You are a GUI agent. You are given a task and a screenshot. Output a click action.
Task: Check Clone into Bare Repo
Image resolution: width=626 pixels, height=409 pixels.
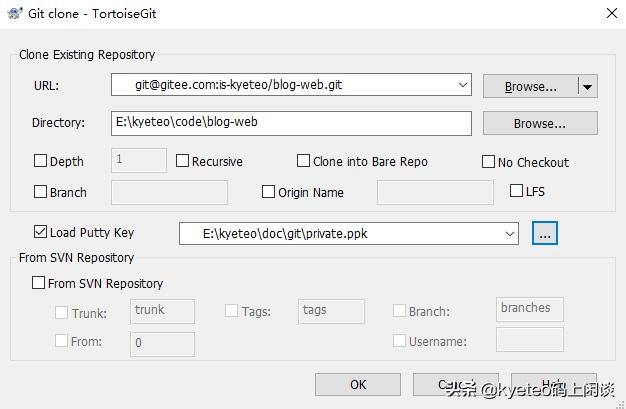coord(303,161)
